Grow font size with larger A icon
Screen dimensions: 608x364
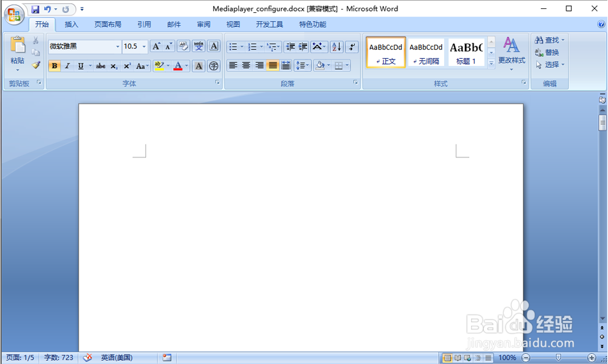[156, 47]
